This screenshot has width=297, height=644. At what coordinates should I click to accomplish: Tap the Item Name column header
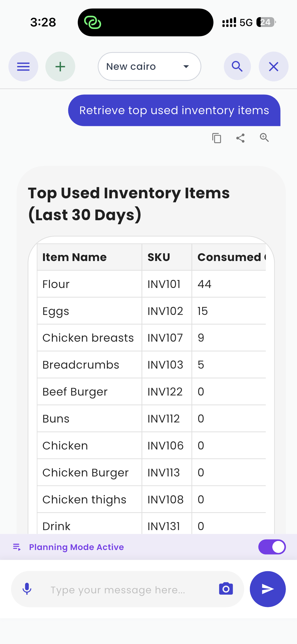[75, 257]
